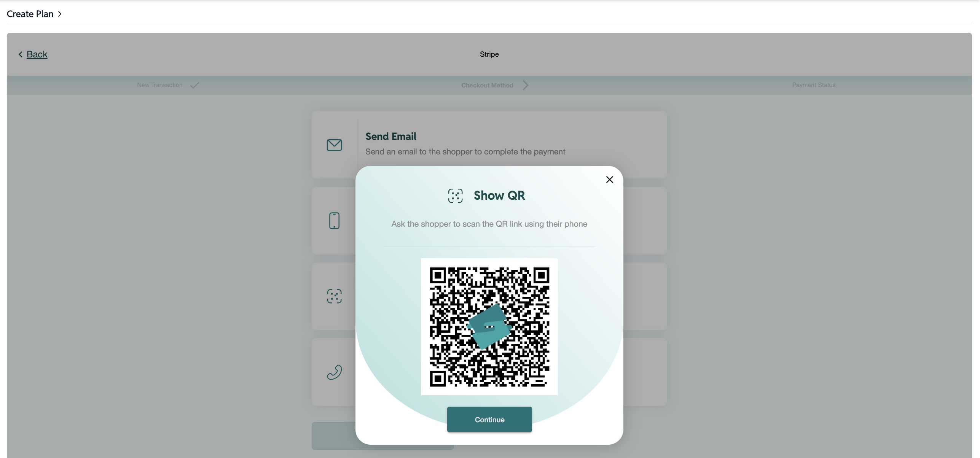Click the back chevron arrow icon
This screenshot has width=980, height=458.
[21, 54]
